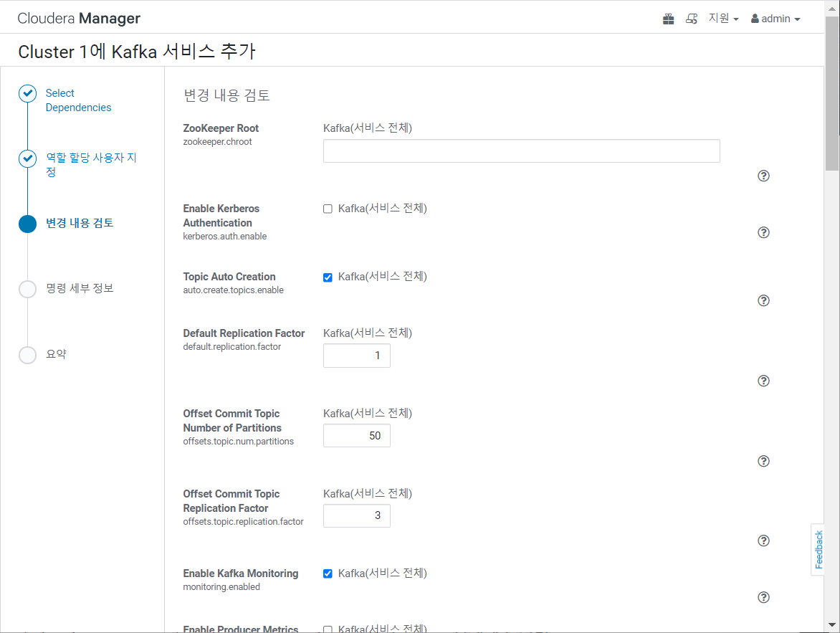Toggle Topic Auto Creation checkbox
Screen dimensions: 840x633
coord(328,277)
